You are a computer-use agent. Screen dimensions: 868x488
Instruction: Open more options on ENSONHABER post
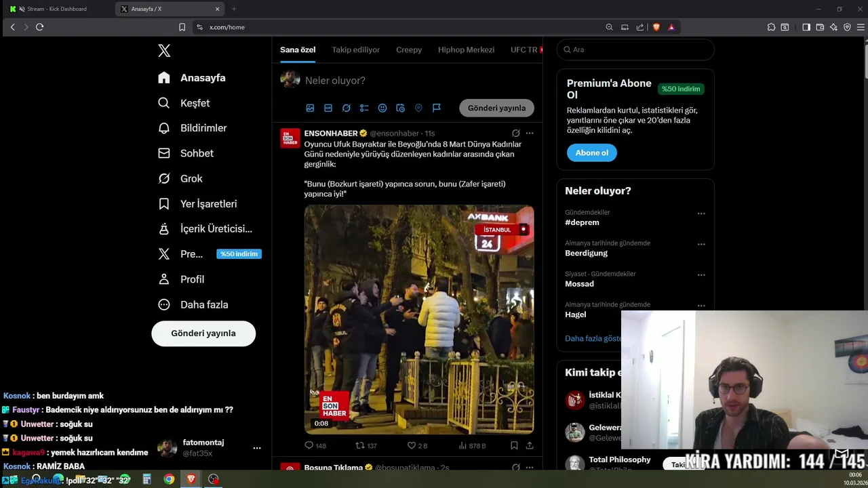tap(530, 134)
